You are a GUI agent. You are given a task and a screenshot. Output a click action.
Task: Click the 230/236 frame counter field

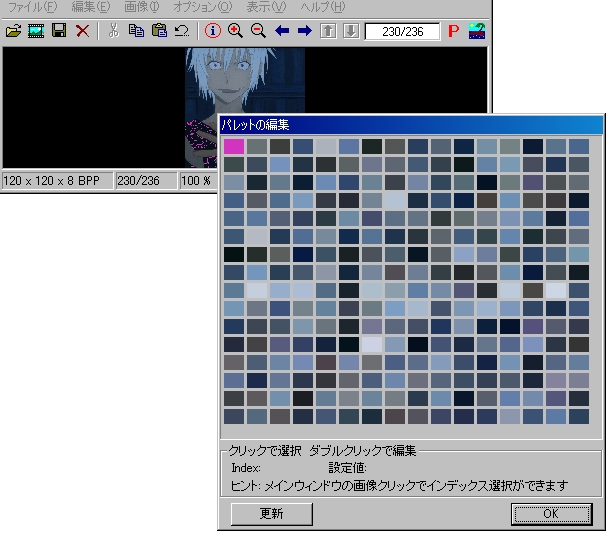(x=402, y=31)
